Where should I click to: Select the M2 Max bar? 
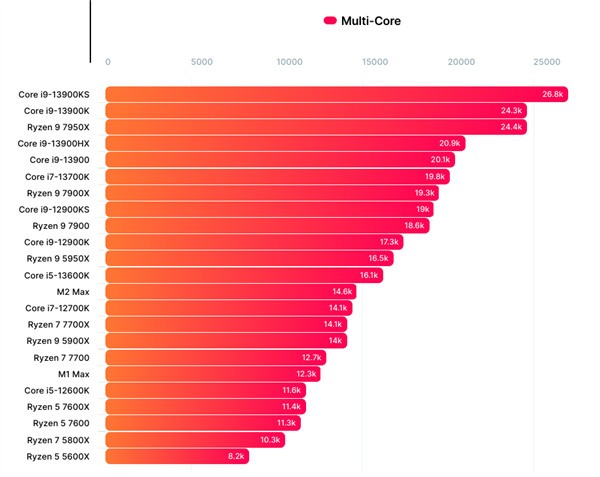(231, 292)
